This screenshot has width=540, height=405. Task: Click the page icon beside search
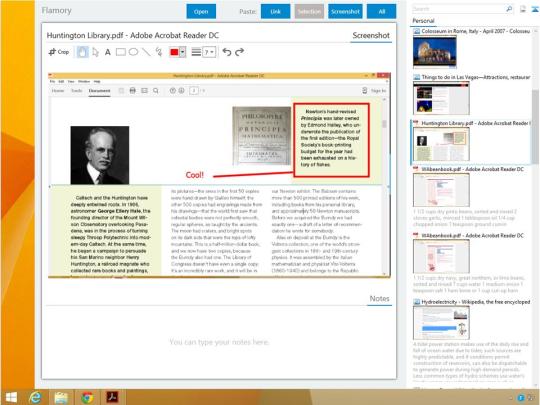[x=523, y=9]
